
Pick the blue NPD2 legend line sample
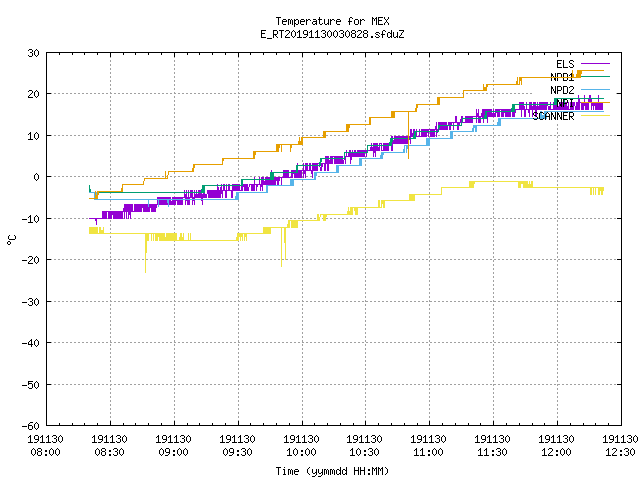(596, 89)
